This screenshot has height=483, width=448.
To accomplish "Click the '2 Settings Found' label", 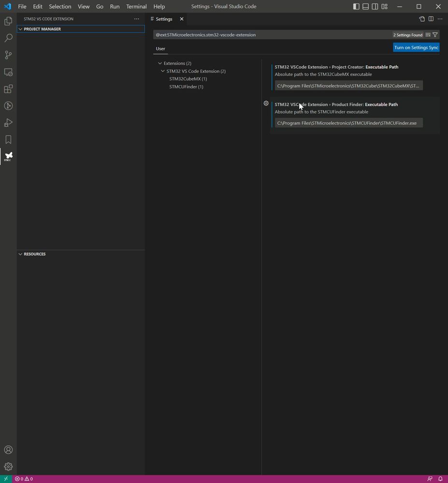I will [x=408, y=35].
